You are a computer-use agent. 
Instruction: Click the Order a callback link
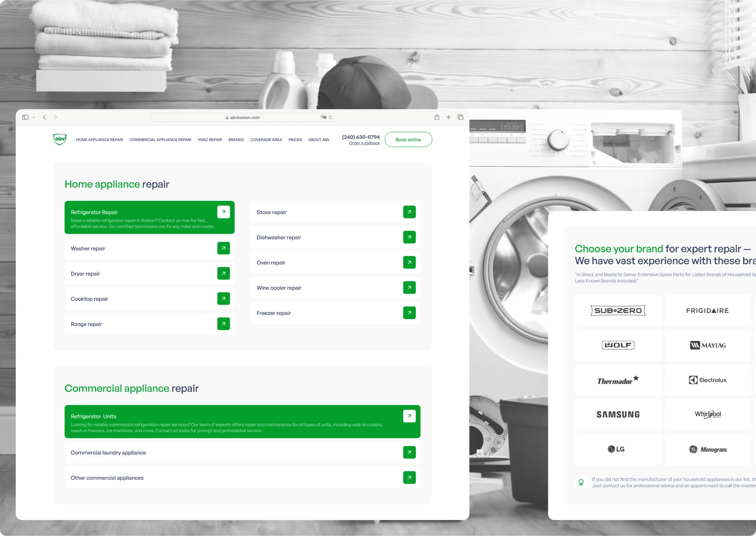point(364,143)
